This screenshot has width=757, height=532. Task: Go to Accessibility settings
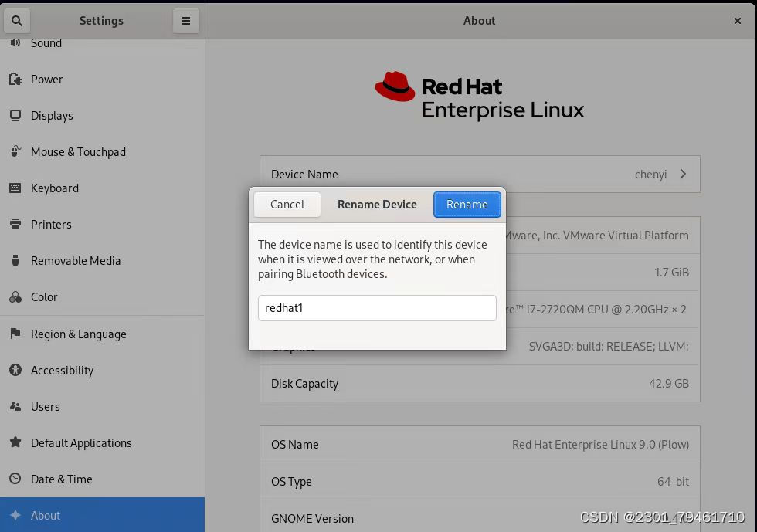102,370
